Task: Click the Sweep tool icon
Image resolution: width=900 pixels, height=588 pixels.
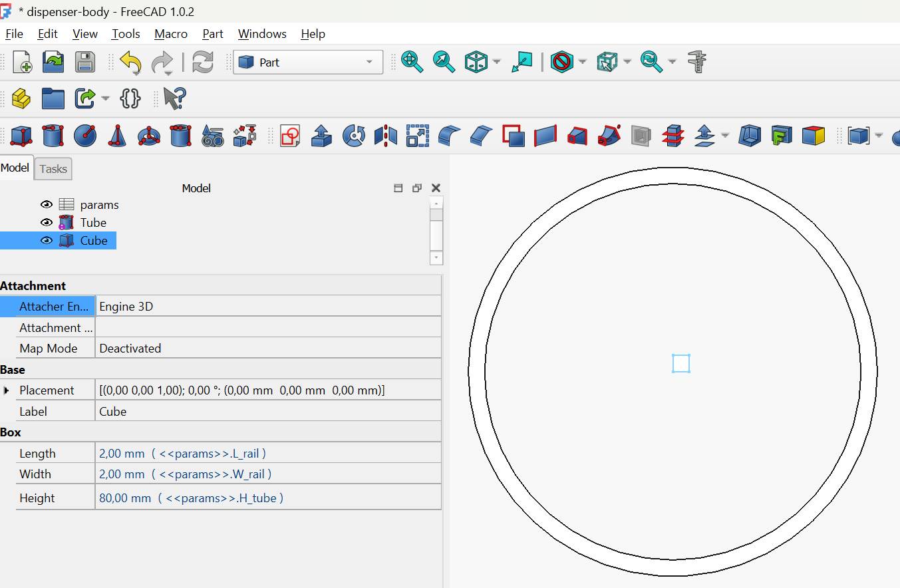Action: coord(609,136)
